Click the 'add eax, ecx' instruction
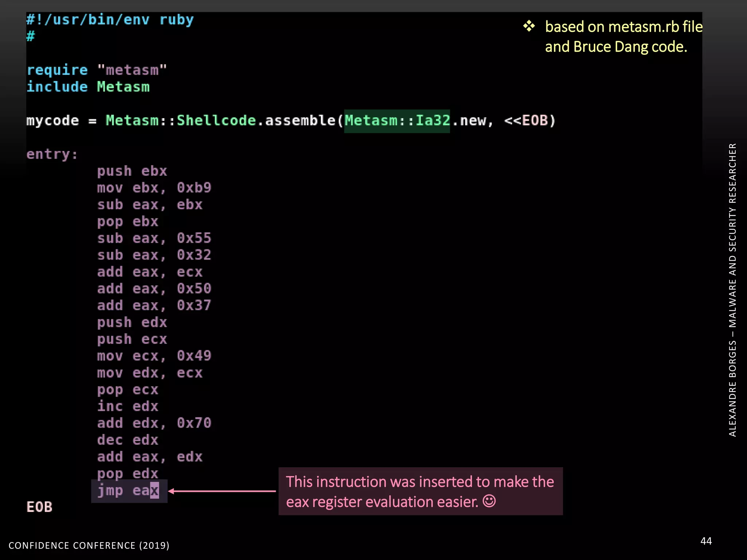This screenshot has width=747, height=560. click(x=150, y=272)
